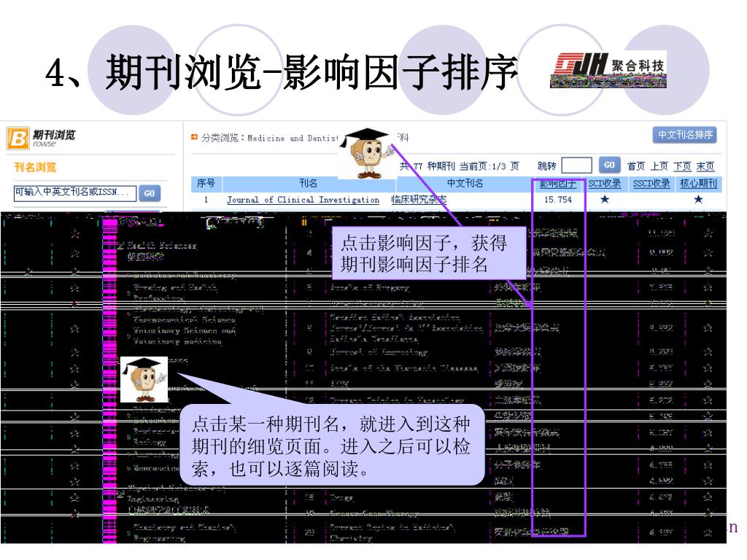Go to 上页 in the pager
This screenshot has width=747, height=560.
pyautogui.click(x=659, y=166)
